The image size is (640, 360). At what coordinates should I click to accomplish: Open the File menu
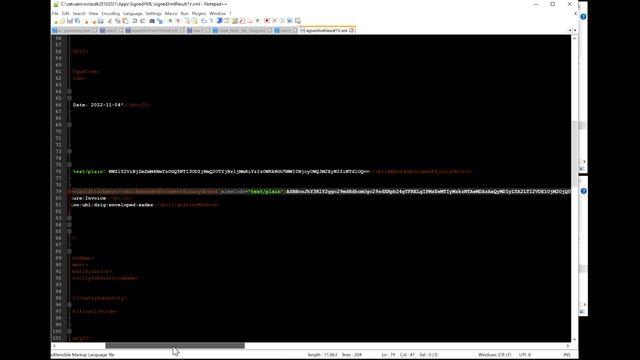coord(55,13)
